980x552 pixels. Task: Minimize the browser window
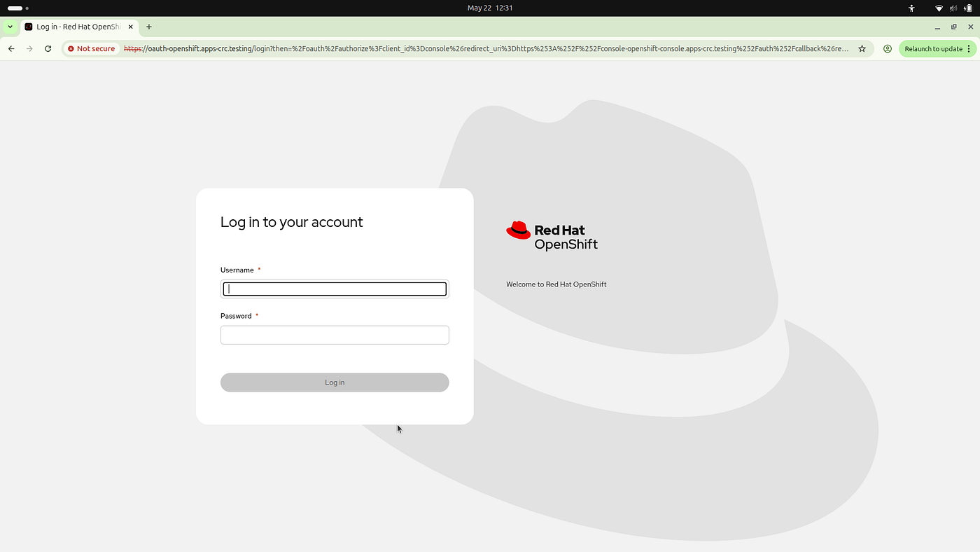(938, 27)
